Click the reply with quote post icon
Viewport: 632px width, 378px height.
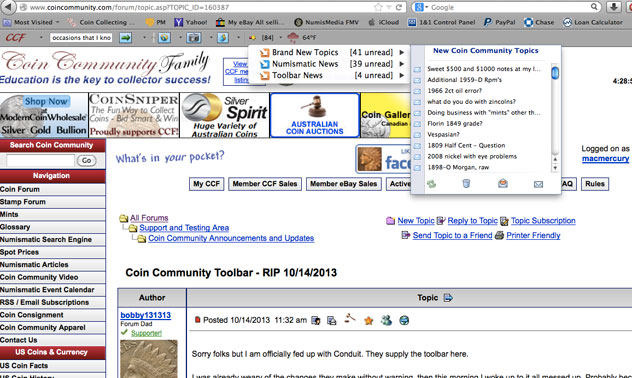[x=332, y=320]
